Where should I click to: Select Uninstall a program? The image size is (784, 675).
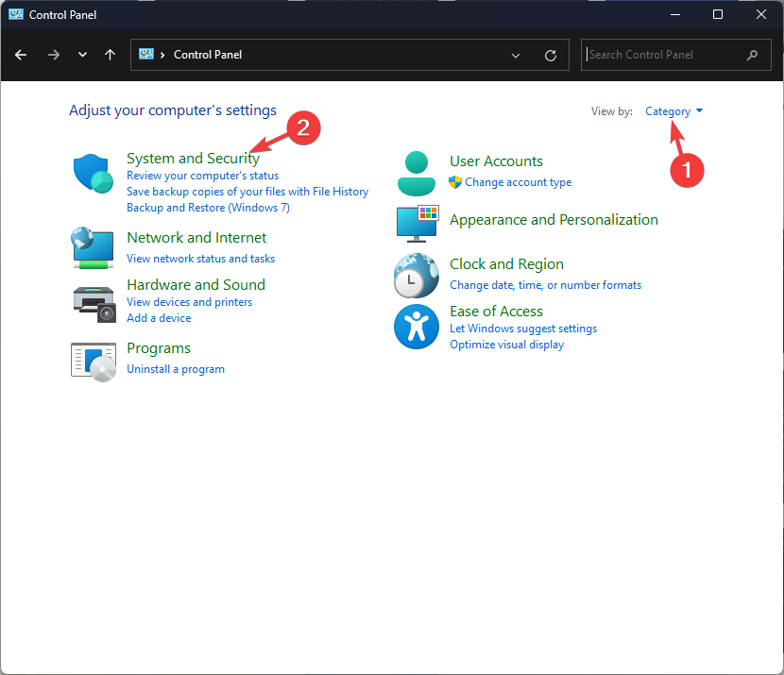176,369
